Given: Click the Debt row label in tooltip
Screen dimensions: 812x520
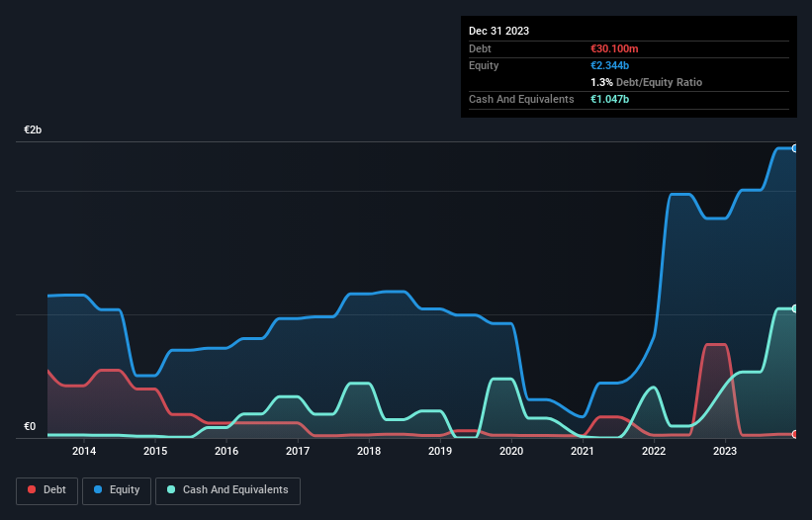Looking at the screenshot, I should (x=480, y=48).
